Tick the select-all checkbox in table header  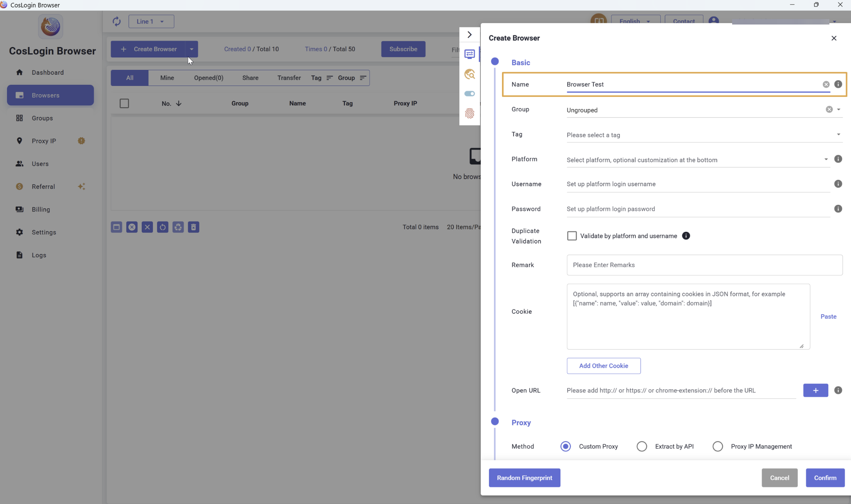pyautogui.click(x=124, y=103)
